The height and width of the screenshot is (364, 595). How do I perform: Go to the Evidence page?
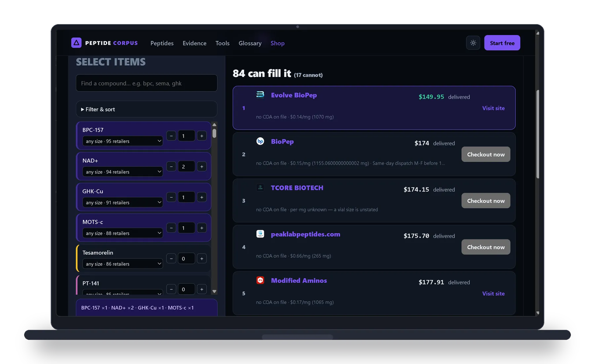click(194, 43)
